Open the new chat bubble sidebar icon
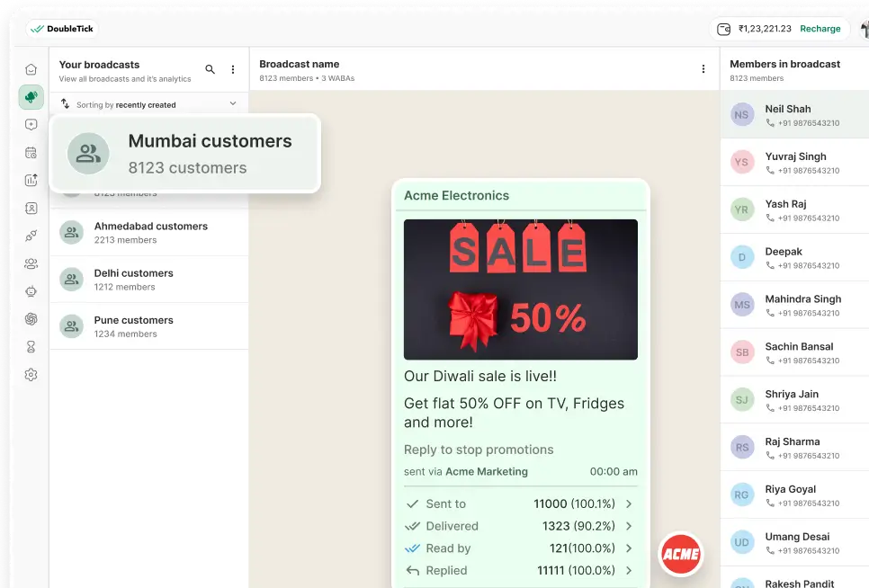 click(31, 125)
